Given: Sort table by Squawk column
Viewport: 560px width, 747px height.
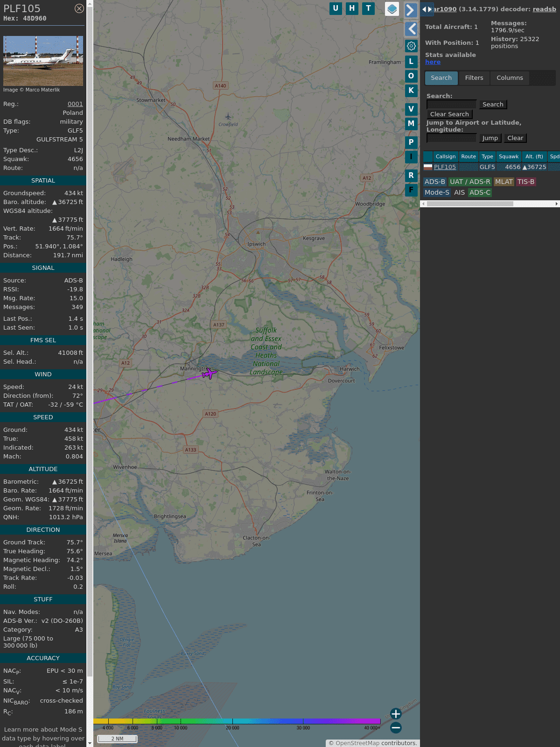Looking at the screenshot, I should (509, 156).
